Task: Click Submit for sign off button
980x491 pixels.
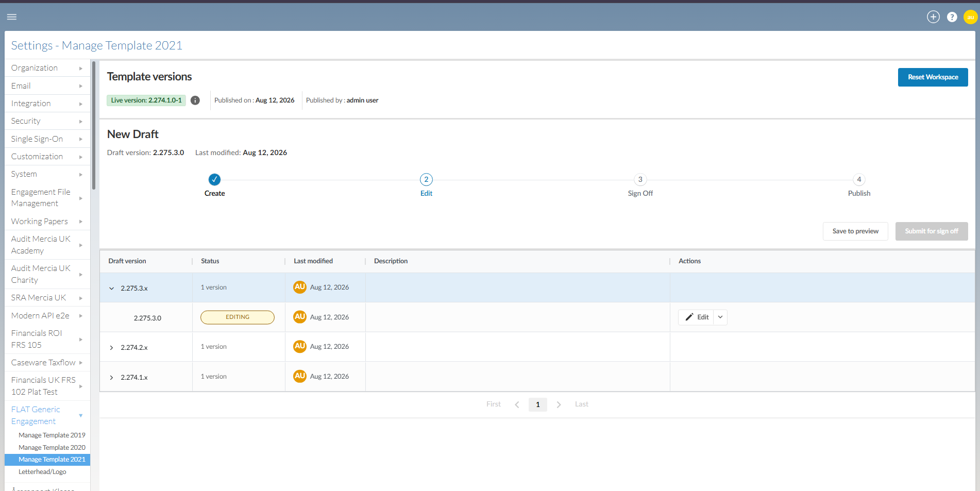Action: point(932,231)
